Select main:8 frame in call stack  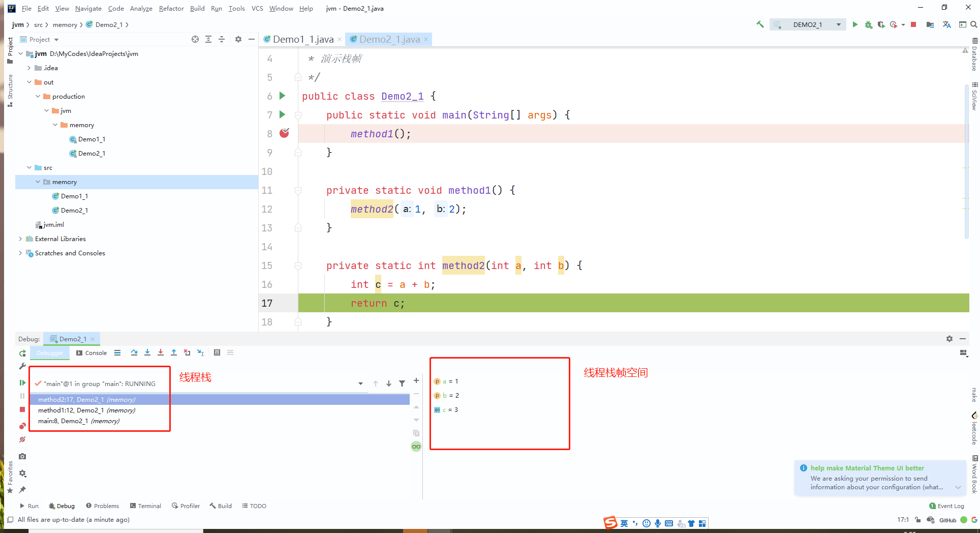[x=220, y=421]
